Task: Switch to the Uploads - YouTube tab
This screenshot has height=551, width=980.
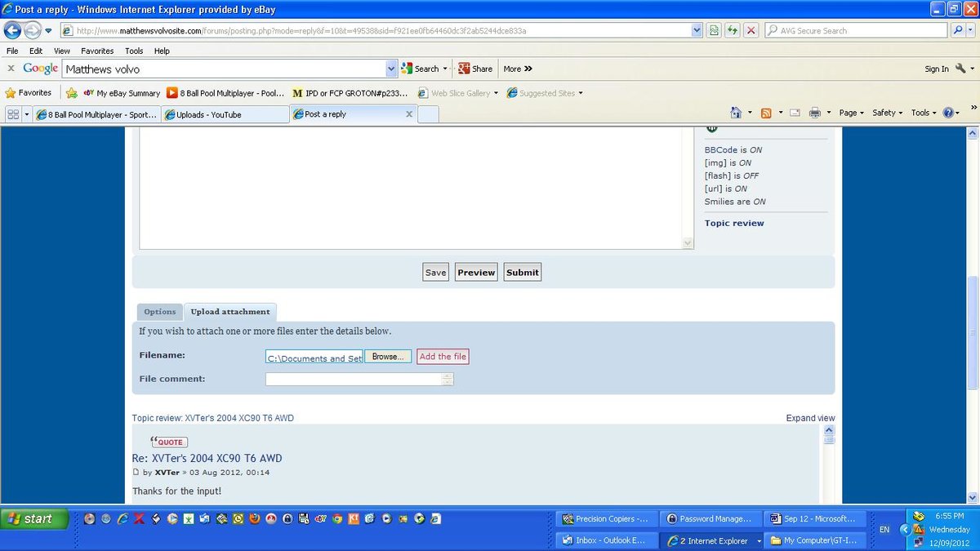Action: click(x=226, y=114)
